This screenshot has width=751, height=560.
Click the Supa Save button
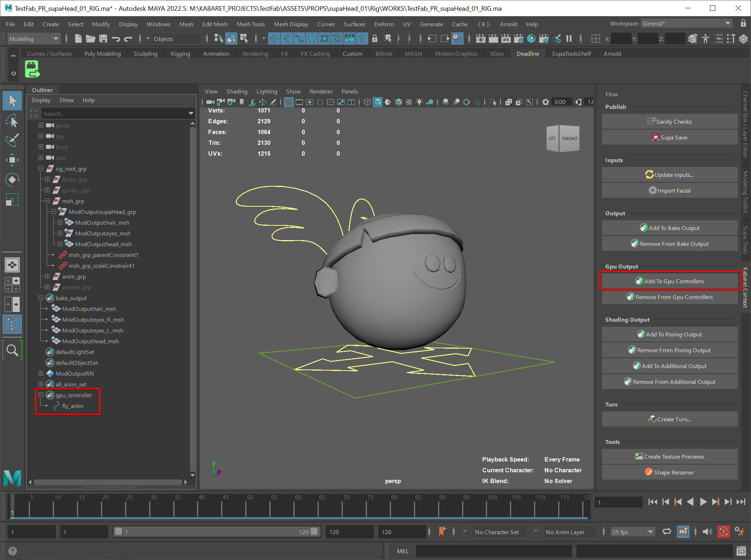tap(670, 137)
